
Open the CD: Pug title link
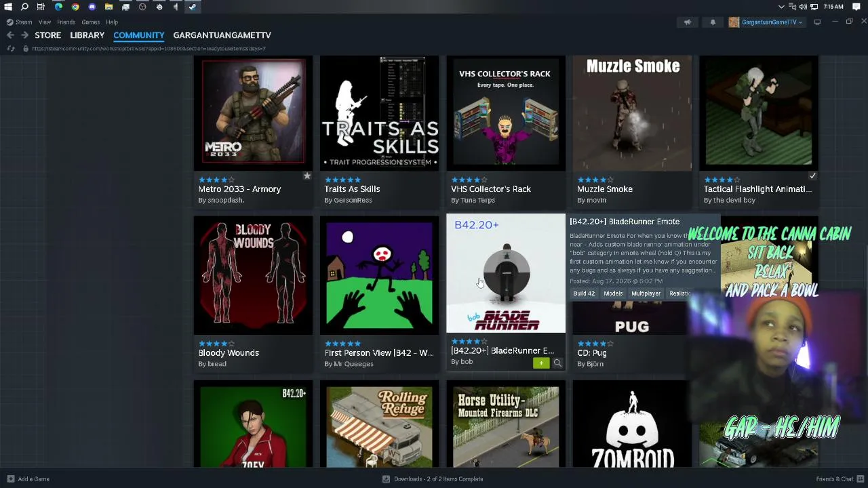click(592, 353)
